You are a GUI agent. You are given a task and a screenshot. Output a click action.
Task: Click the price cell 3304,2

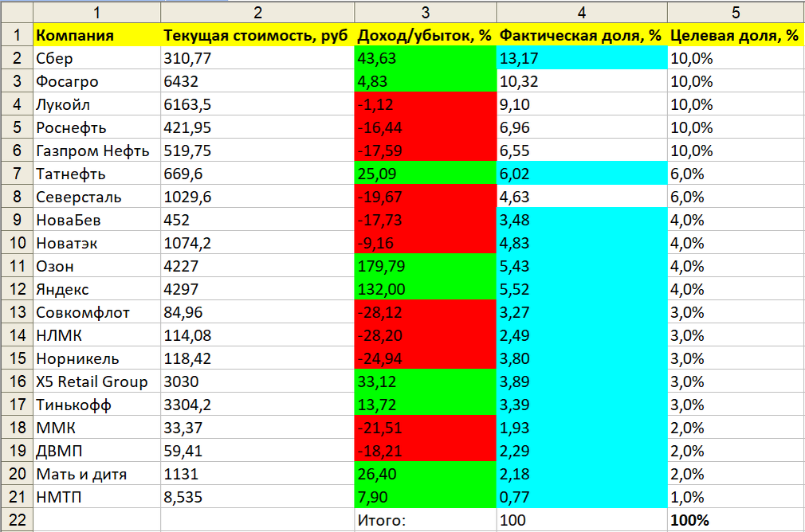click(257, 405)
